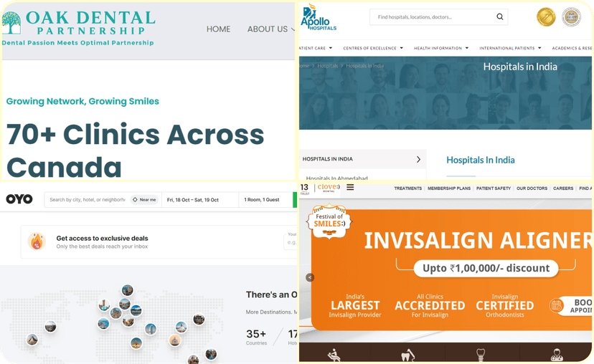Click the Oak Dental Partnership tree logo
This screenshot has height=364, width=594.
[x=11, y=23]
